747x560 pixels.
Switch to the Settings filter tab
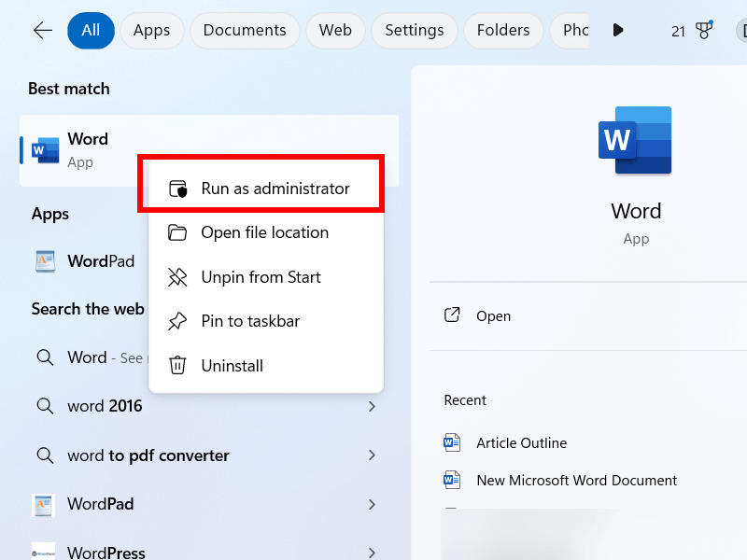414,30
